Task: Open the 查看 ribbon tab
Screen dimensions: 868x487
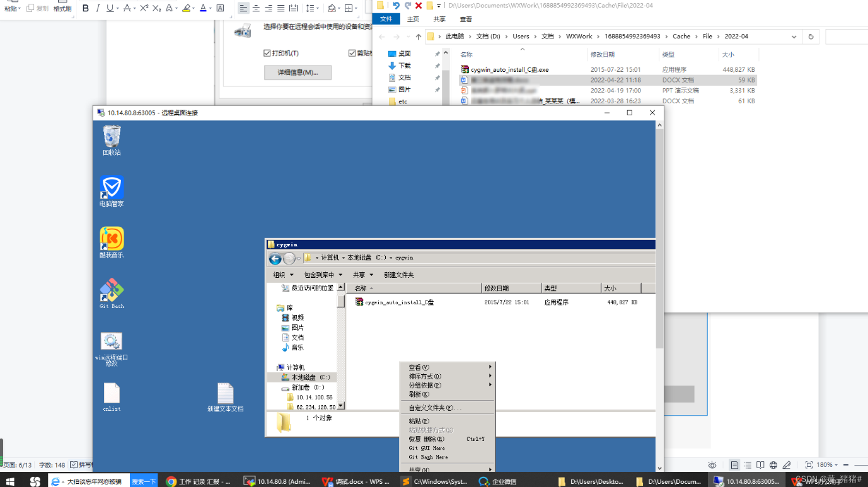Action: click(x=466, y=20)
